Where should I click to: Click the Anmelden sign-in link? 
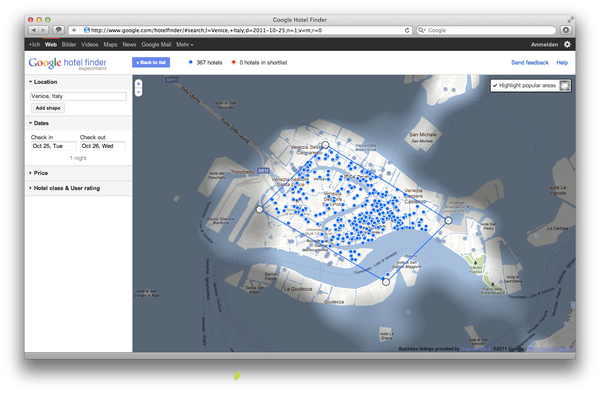coord(544,44)
